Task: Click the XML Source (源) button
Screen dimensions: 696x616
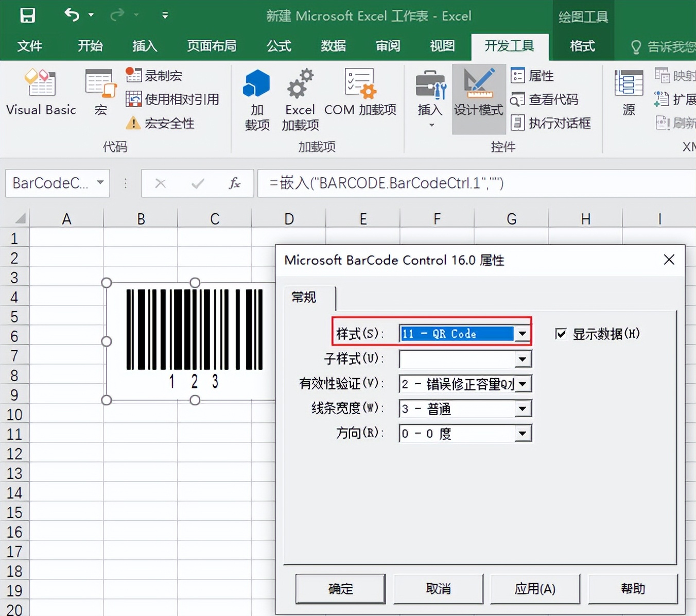Action: click(629, 93)
